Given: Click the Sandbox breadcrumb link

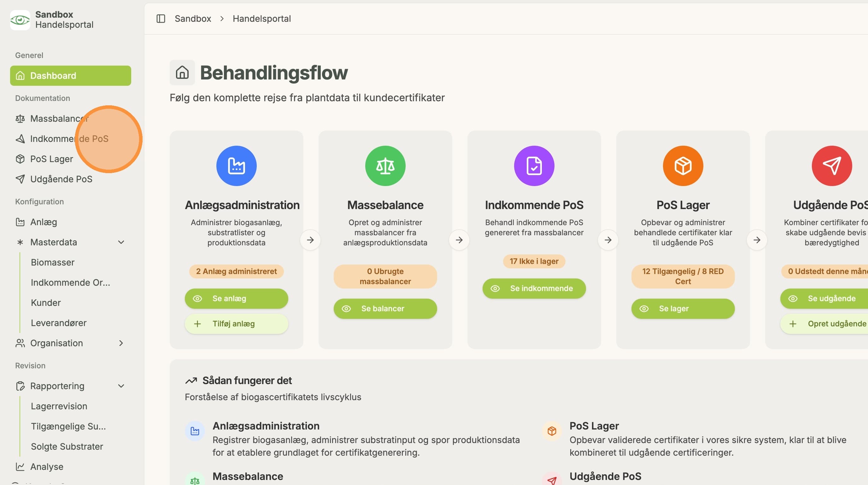Looking at the screenshot, I should coord(193,19).
